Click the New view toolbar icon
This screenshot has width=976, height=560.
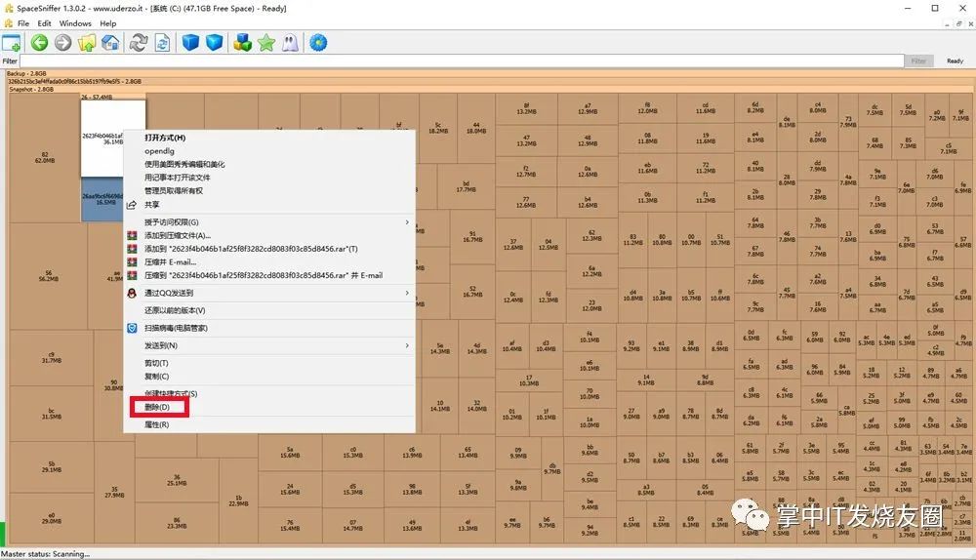pyautogui.click(x=11, y=43)
